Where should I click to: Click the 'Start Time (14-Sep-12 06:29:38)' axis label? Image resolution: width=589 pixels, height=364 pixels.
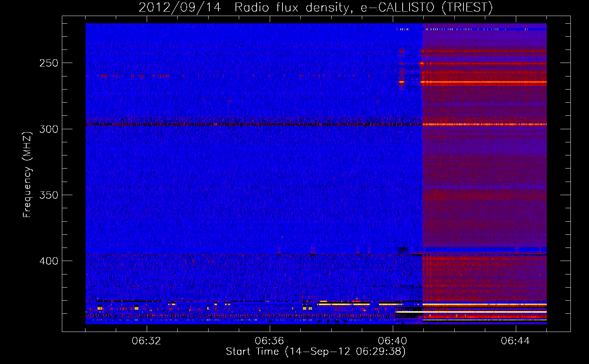(316, 352)
